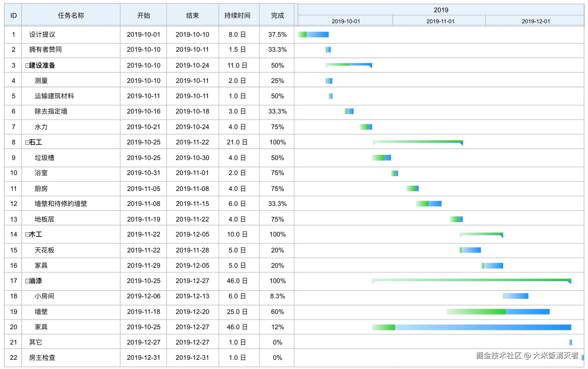Screen dimensions: 588x369
Task: Click the 开始 column header
Action: [x=143, y=15]
